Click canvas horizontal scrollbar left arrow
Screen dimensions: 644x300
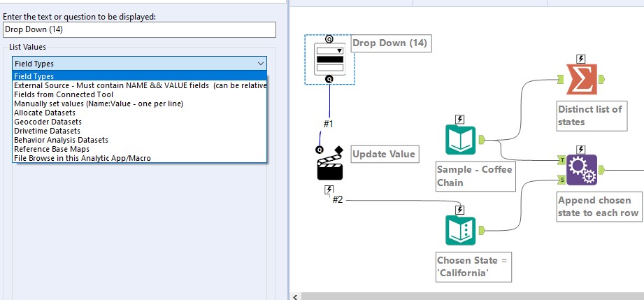pyautogui.click(x=294, y=297)
